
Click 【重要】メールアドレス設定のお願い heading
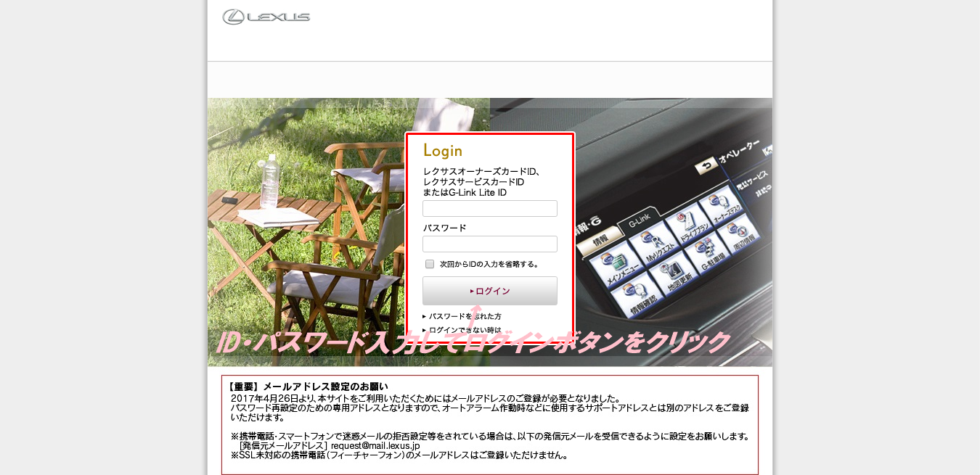tap(308, 387)
